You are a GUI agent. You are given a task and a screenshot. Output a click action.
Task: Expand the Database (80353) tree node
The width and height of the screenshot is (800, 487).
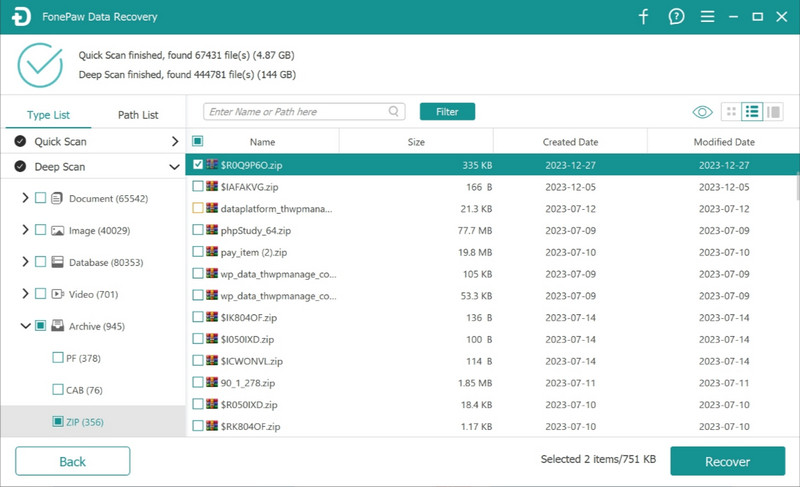(25, 262)
